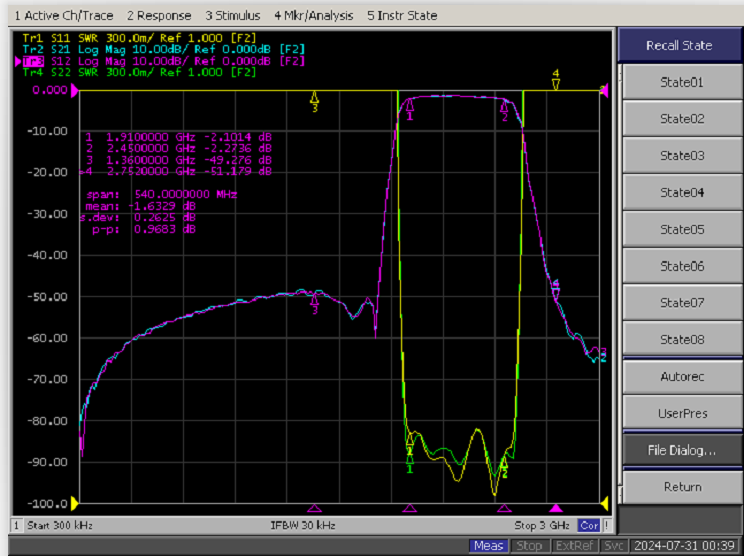Open the Instr State menu
Screen dimensions: 744x556
click(x=402, y=16)
